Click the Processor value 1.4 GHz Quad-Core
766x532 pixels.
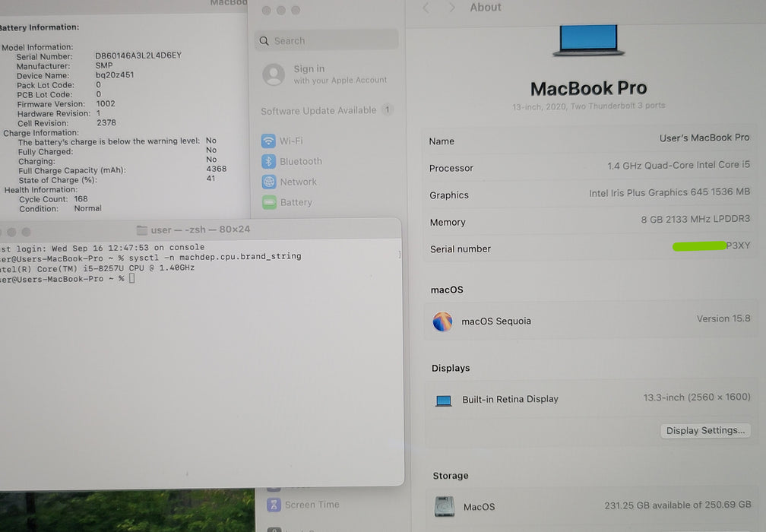coord(679,166)
